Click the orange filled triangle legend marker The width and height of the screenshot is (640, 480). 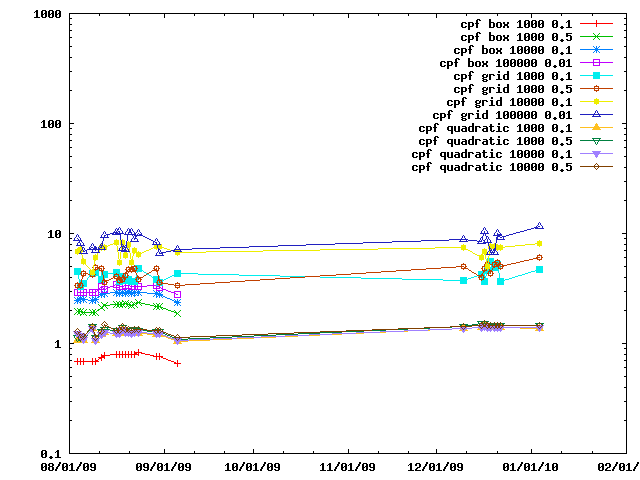click(x=596, y=127)
